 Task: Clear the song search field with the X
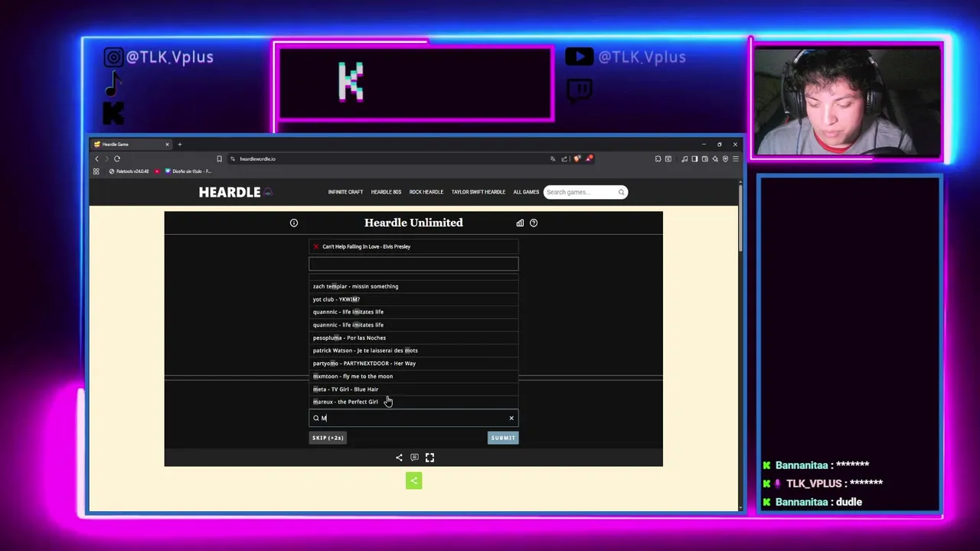click(x=511, y=418)
